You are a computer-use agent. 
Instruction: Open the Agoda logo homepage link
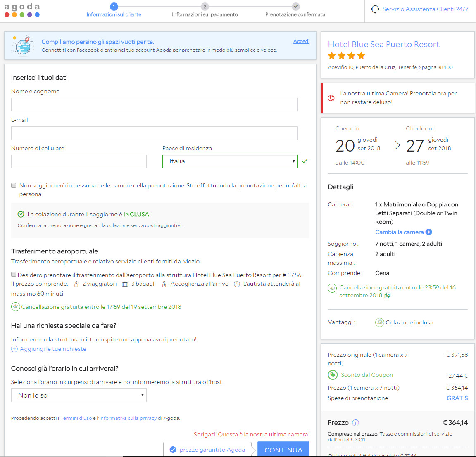[x=22, y=10]
